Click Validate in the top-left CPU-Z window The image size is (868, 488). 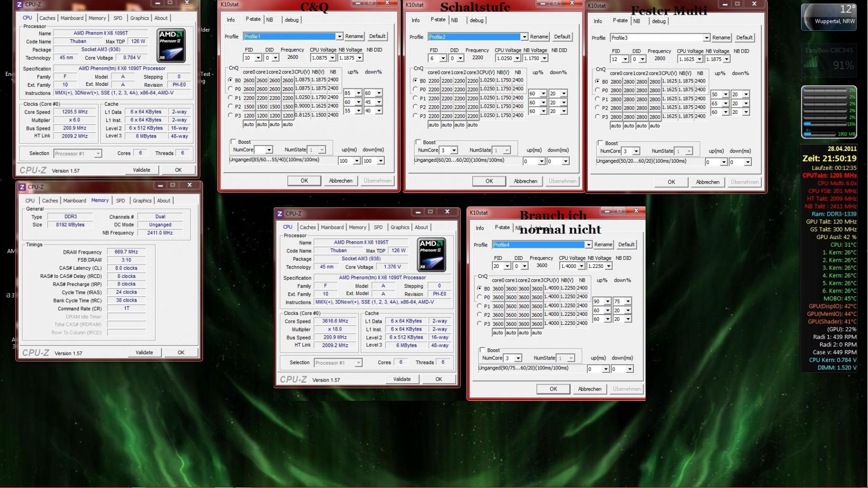tap(142, 170)
